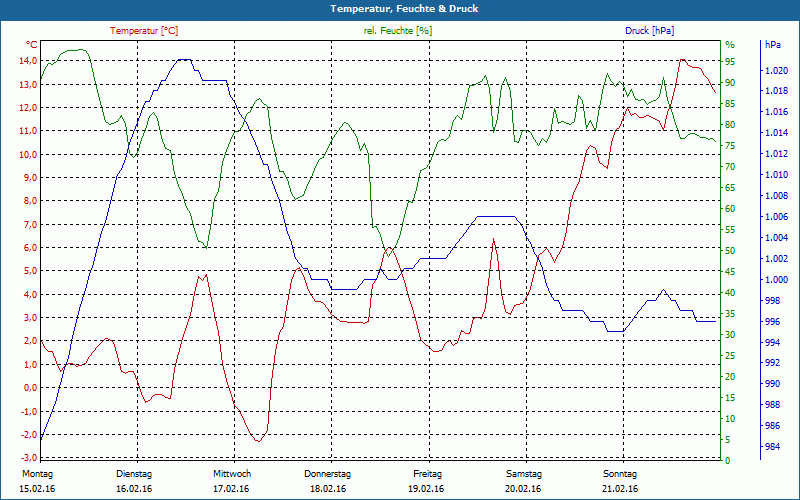Select the red 'Temperatur [°C]' legend label

click(x=144, y=31)
